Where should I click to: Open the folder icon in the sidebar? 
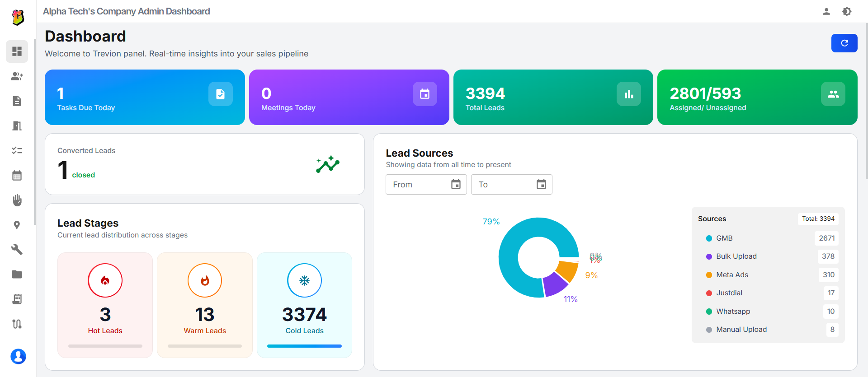pyautogui.click(x=17, y=274)
